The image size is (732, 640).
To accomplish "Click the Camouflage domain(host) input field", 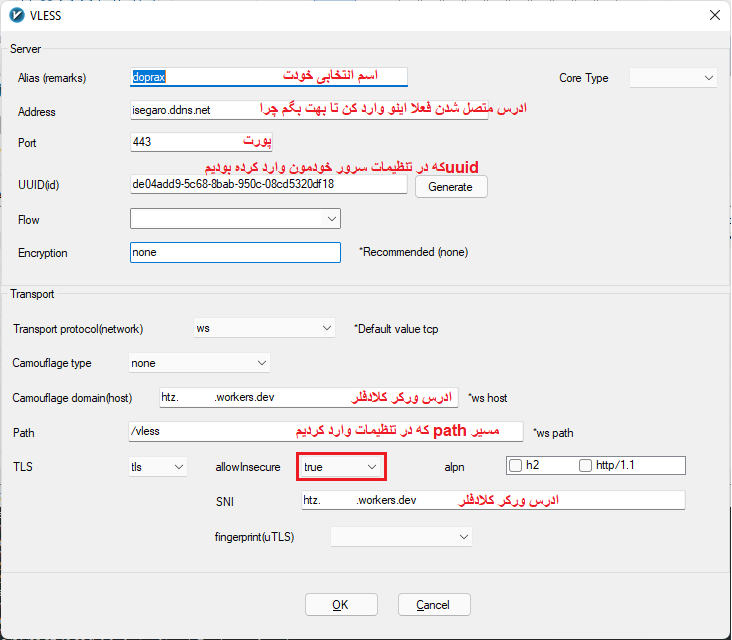I will 309,398.
